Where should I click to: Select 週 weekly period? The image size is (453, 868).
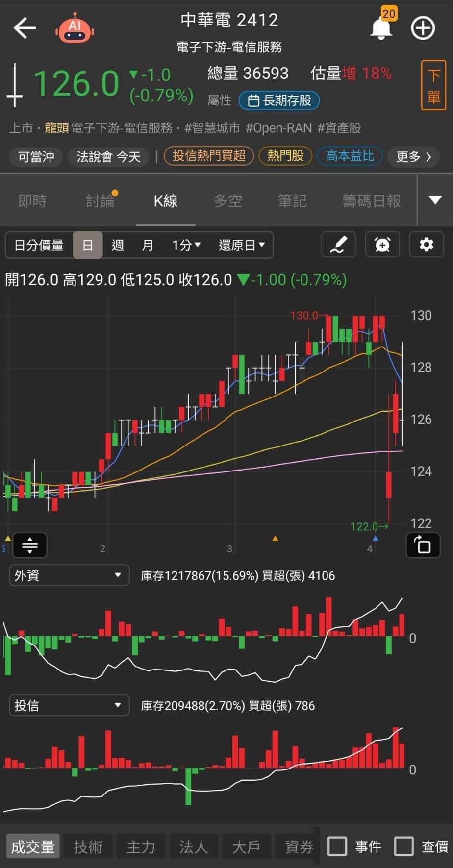[118, 245]
